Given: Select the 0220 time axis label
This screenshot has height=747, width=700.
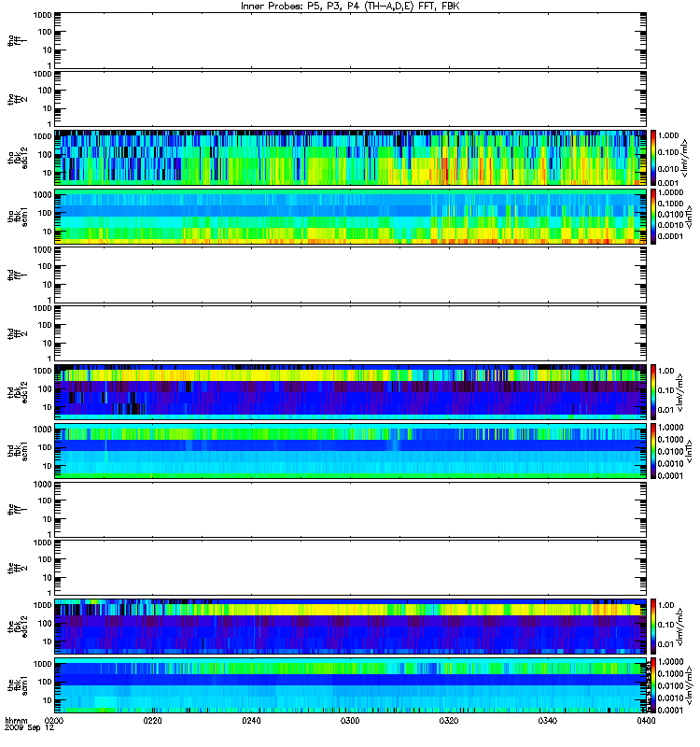Looking at the screenshot, I should pyautogui.click(x=153, y=720).
